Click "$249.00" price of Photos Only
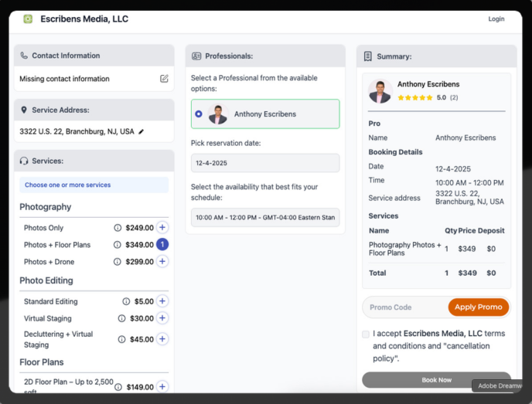The image size is (532, 404). coord(139,228)
